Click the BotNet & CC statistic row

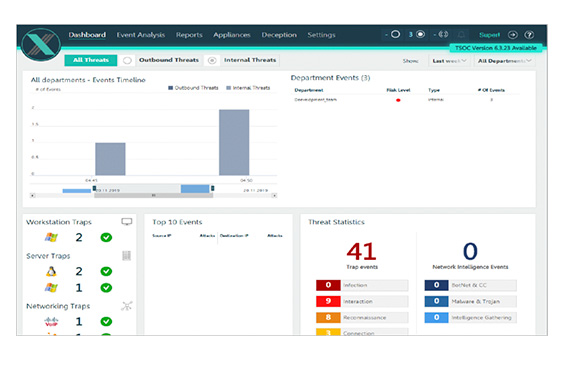point(470,285)
